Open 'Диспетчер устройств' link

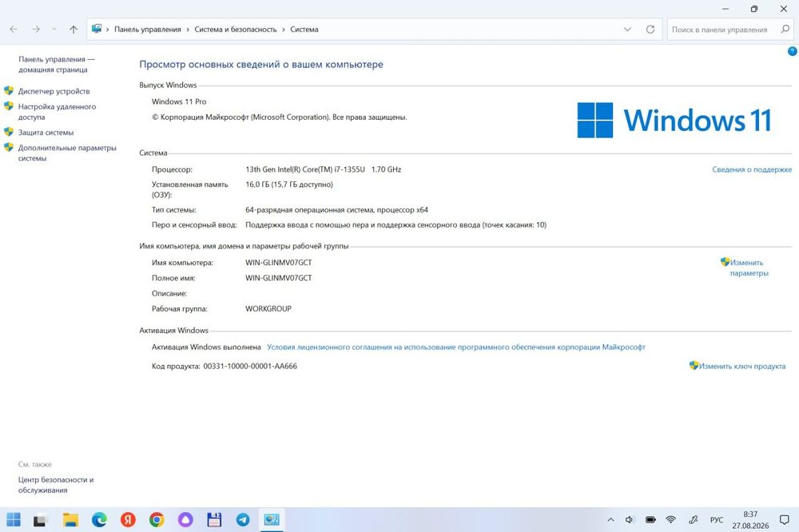pos(54,91)
